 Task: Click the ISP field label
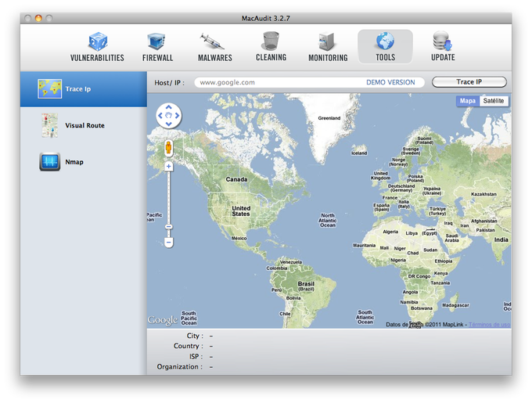point(196,357)
